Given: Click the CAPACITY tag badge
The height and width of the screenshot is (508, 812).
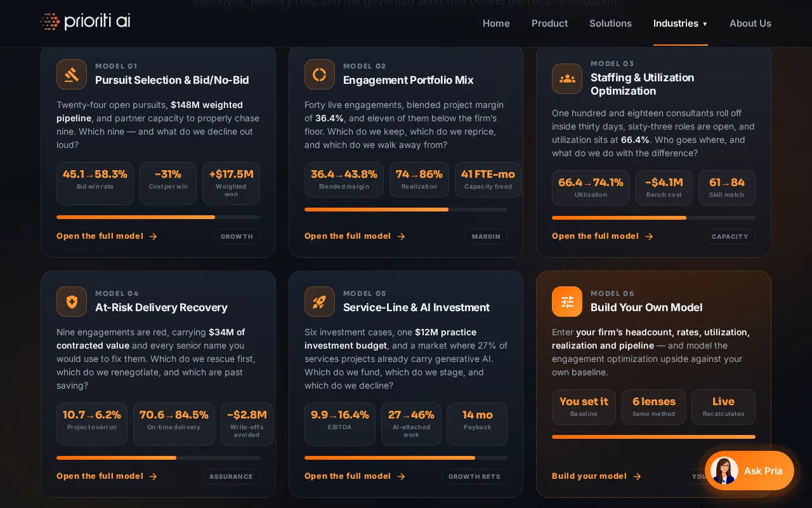Looking at the screenshot, I should (x=730, y=236).
